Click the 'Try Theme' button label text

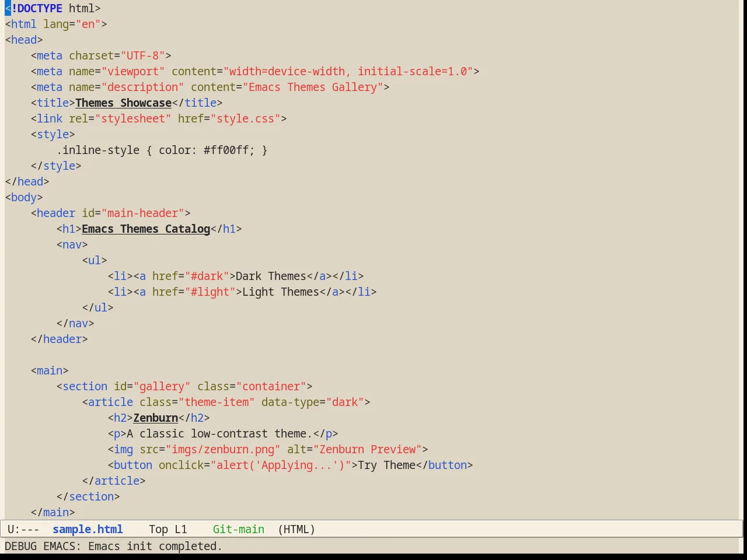(x=386, y=465)
